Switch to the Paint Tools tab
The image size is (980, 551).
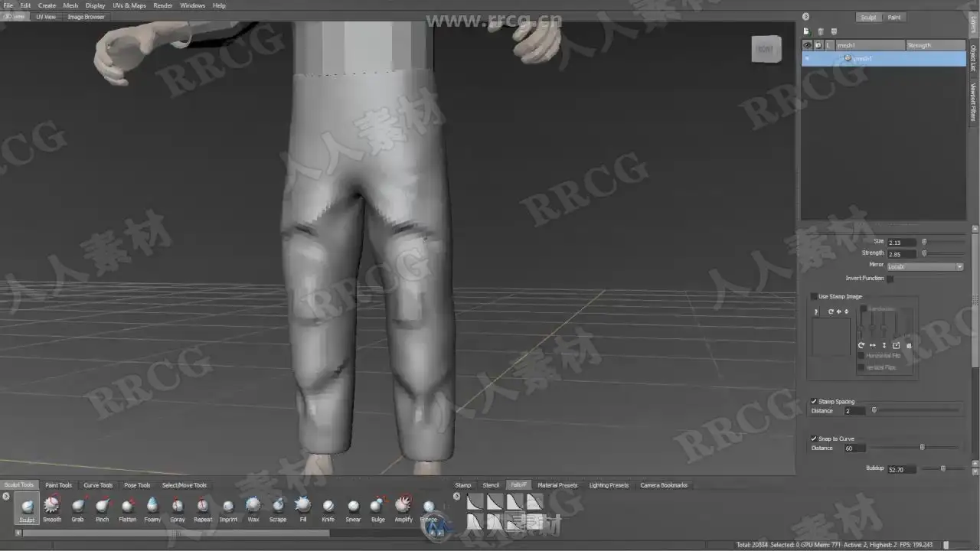(x=58, y=485)
